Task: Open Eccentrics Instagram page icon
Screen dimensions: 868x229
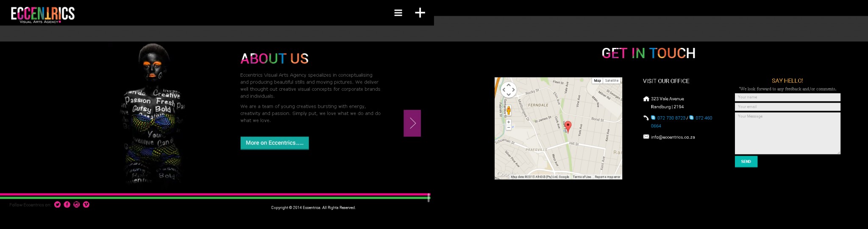Action: pyautogui.click(x=77, y=205)
